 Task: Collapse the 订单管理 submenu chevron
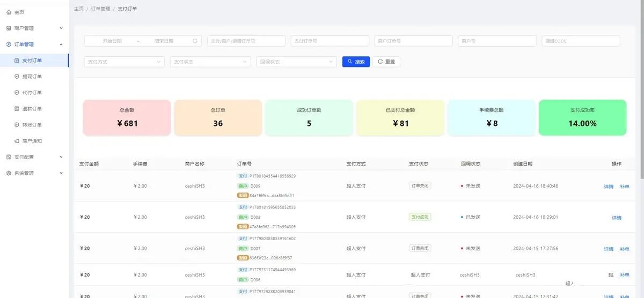(61, 44)
